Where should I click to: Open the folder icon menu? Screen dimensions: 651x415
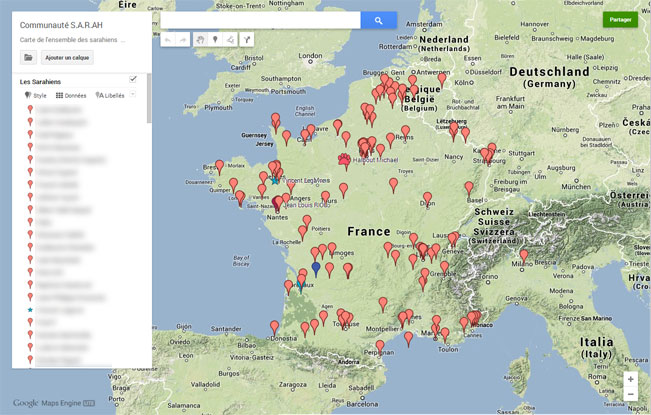(x=29, y=57)
